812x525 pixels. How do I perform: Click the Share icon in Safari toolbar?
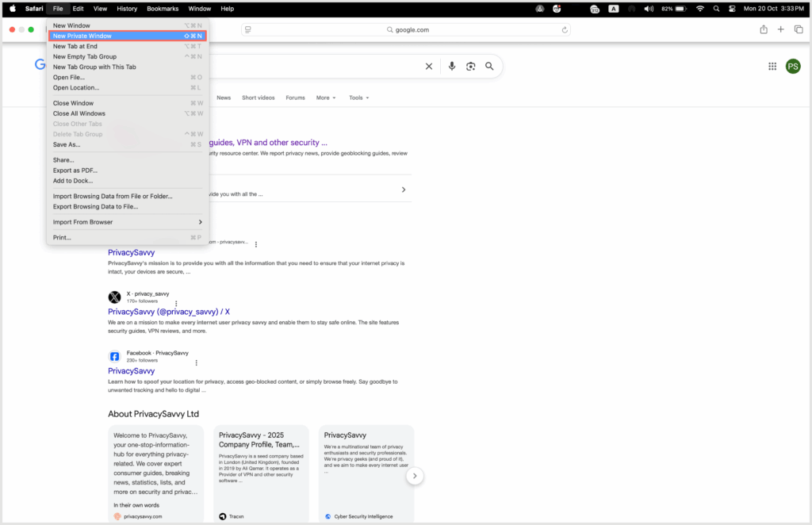pyautogui.click(x=763, y=29)
